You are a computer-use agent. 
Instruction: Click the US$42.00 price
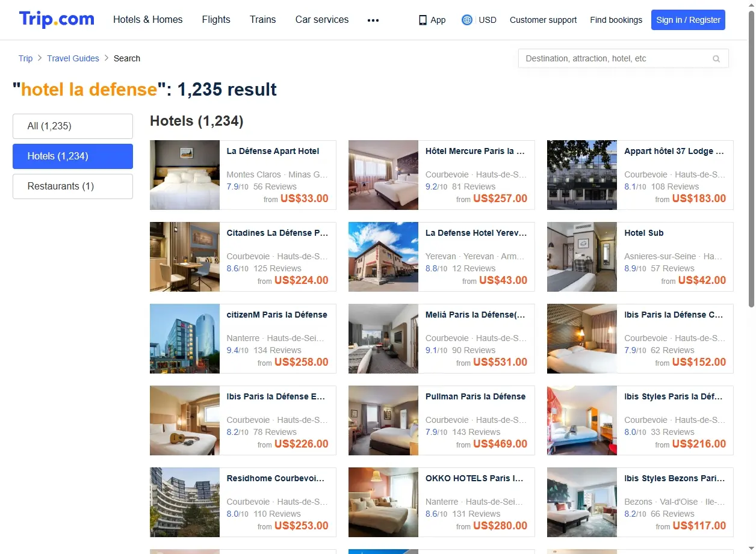pyautogui.click(x=701, y=280)
